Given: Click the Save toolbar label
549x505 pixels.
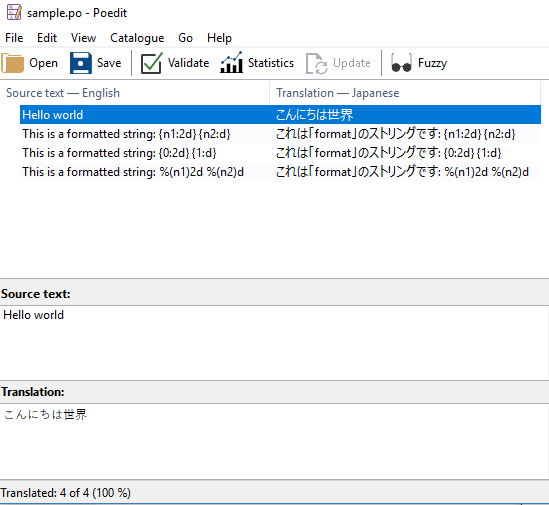Looking at the screenshot, I should 109,63.
